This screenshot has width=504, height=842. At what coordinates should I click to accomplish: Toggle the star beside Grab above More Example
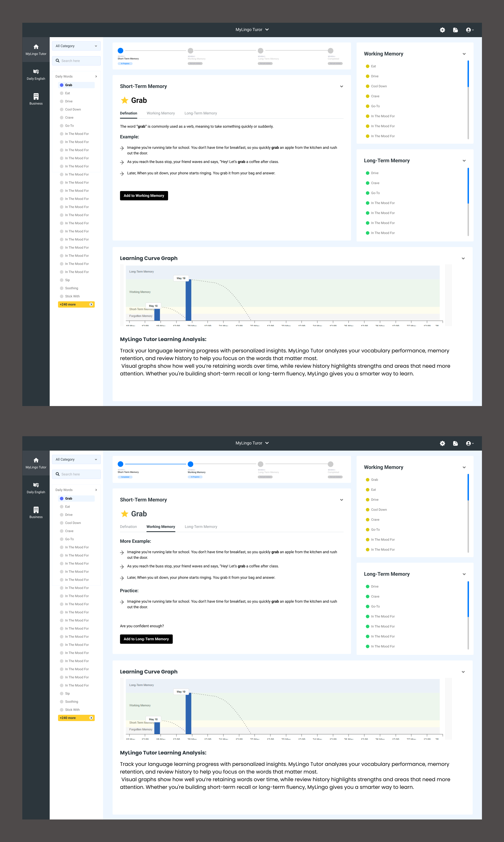pyautogui.click(x=125, y=514)
